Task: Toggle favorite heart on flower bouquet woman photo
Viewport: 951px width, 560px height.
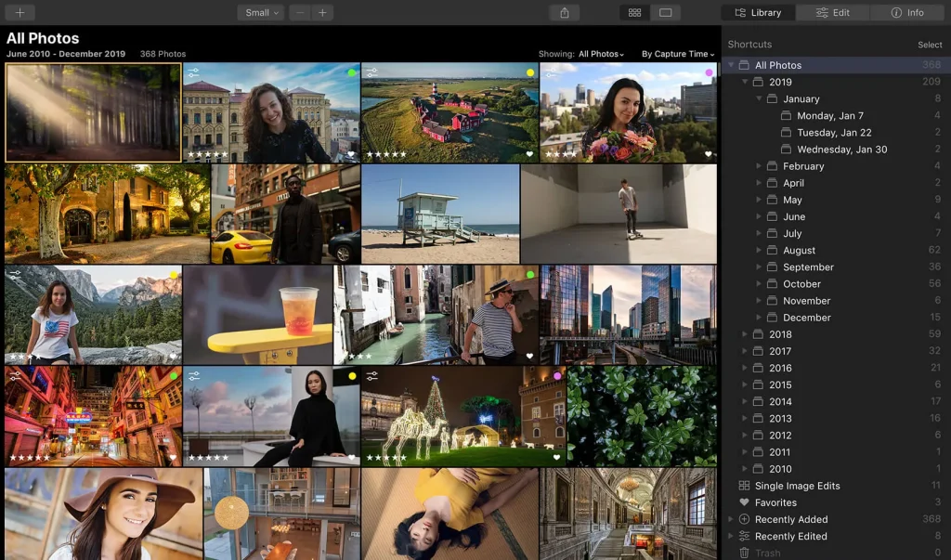Action: click(708, 154)
